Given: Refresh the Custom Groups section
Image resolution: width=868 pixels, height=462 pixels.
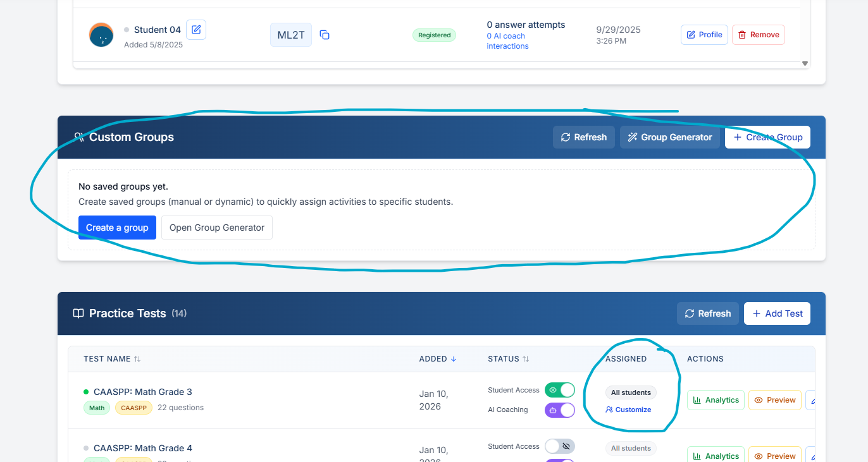Looking at the screenshot, I should pyautogui.click(x=583, y=137).
